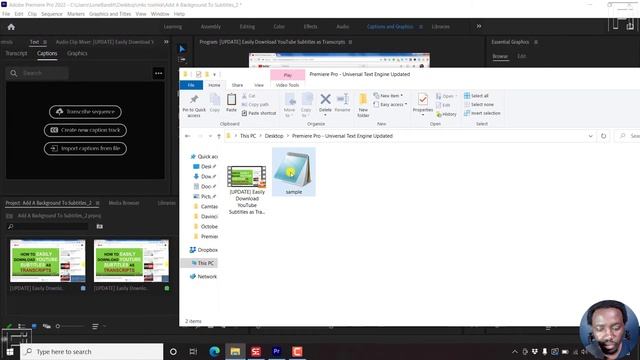
Task: Click Select all in Explorer ribbon
Action: (x=476, y=96)
